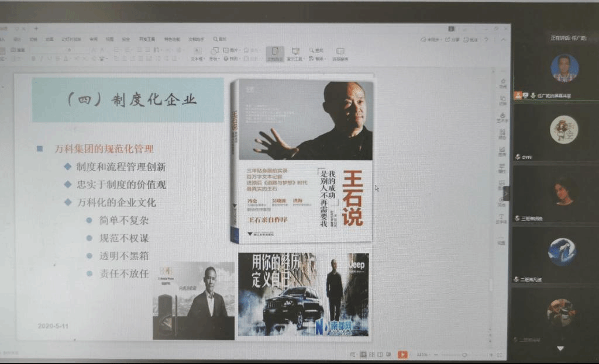Click the 查找 search box in the ribbon tabs
Viewport: 599px width, 364px height.
(x=220, y=39)
